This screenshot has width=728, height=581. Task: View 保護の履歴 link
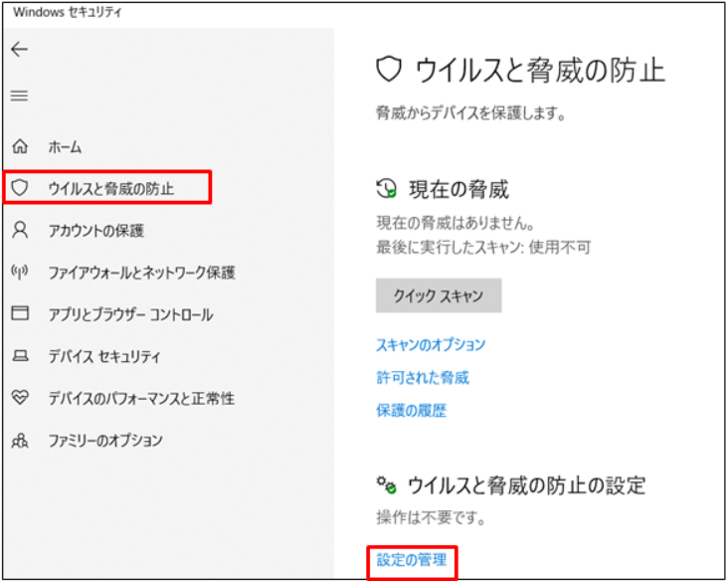point(411,411)
